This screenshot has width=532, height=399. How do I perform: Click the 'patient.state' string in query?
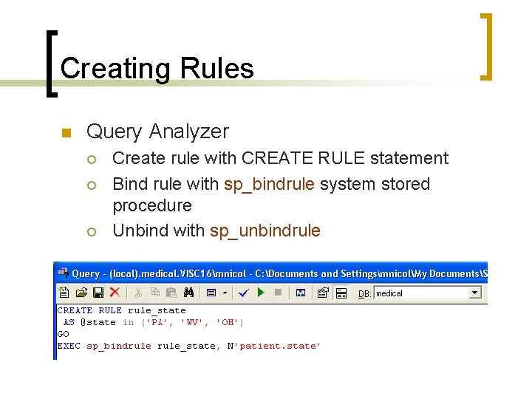tap(278, 347)
